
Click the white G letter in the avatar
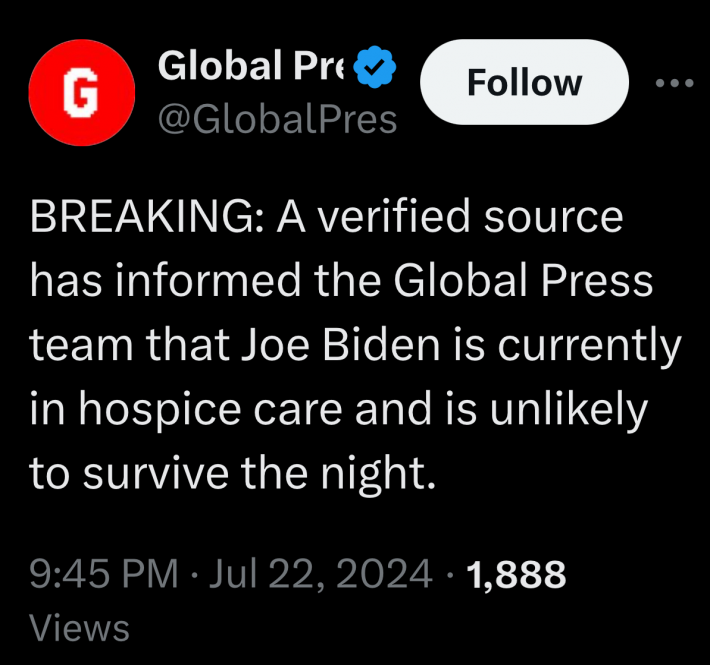pos(81,93)
